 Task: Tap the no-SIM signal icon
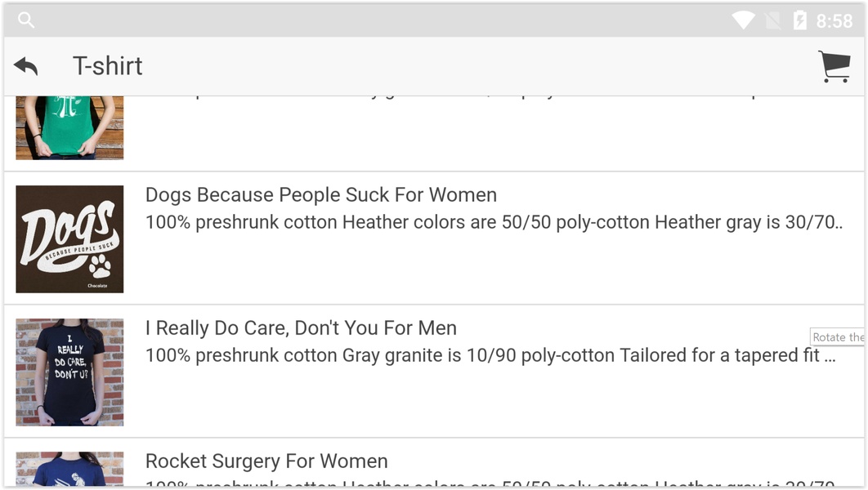coord(773,21)
